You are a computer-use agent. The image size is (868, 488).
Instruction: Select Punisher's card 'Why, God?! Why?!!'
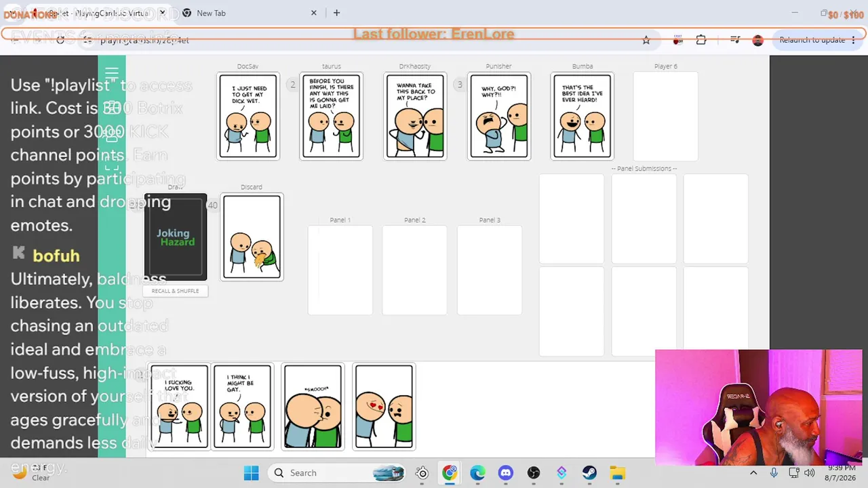(498, 116)
